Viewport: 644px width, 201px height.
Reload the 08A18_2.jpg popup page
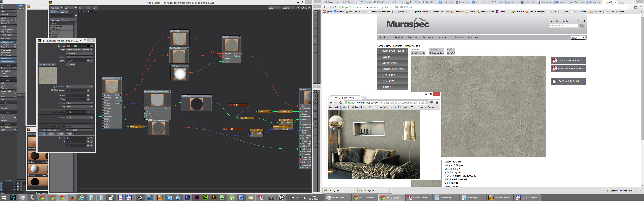tap(340, 103)
